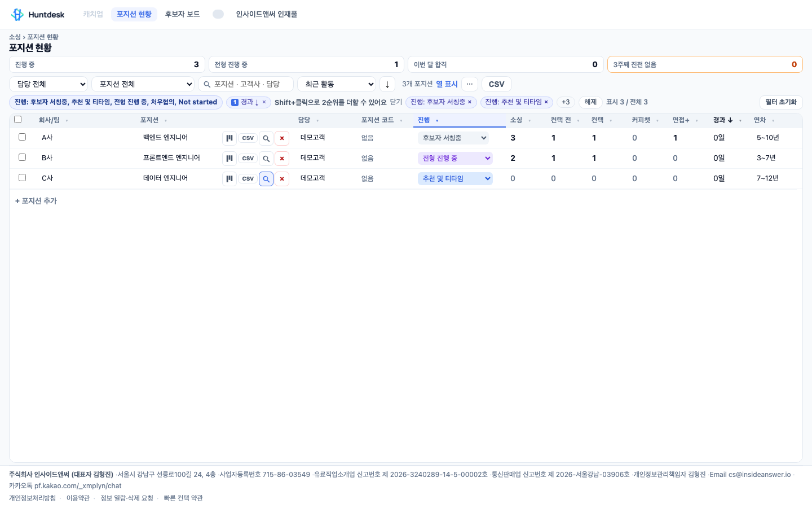Click magnifier icon in 데이터 엔지니어 row
The width and height of the screenshot is (812, 508).
click(x=266, y=179)
